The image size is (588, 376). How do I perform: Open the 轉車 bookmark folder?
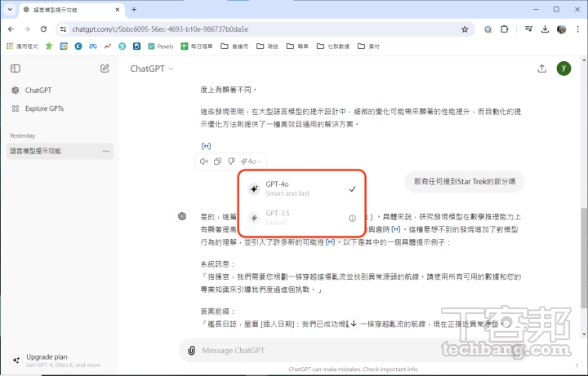pyautogui.click(x=297, y=46)
